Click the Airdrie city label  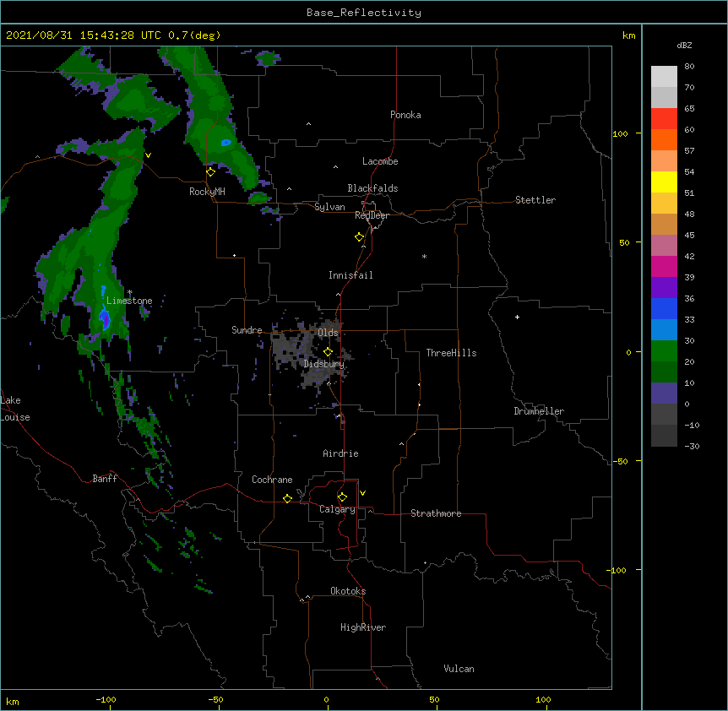(340, 453)
